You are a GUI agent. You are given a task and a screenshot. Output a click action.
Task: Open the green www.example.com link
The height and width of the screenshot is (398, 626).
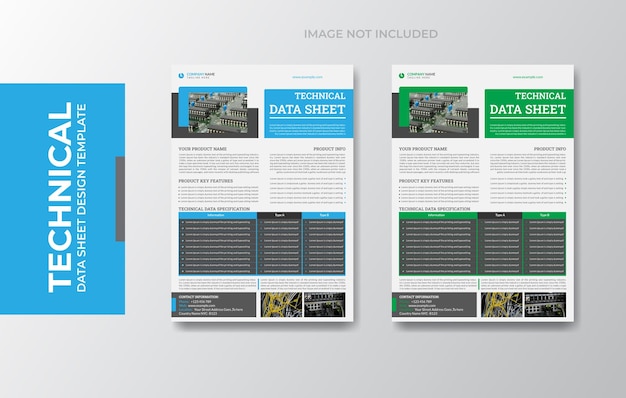(528, 77)
